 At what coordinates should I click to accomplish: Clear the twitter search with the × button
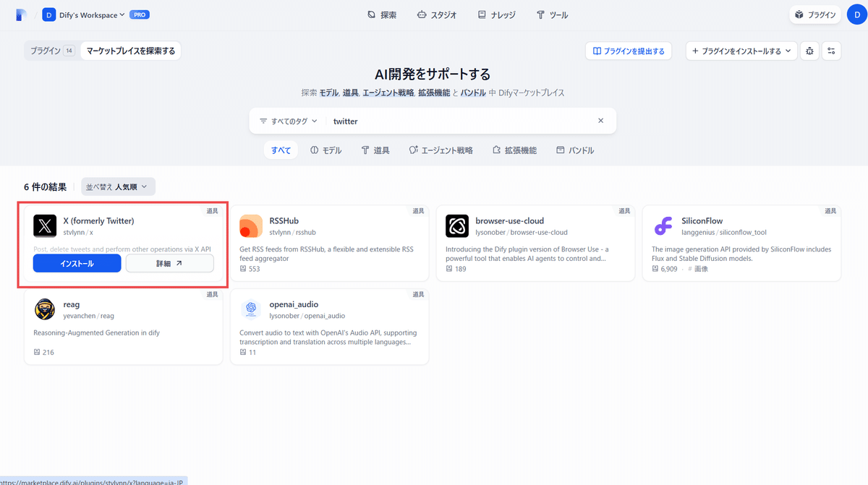coord(600,121)
